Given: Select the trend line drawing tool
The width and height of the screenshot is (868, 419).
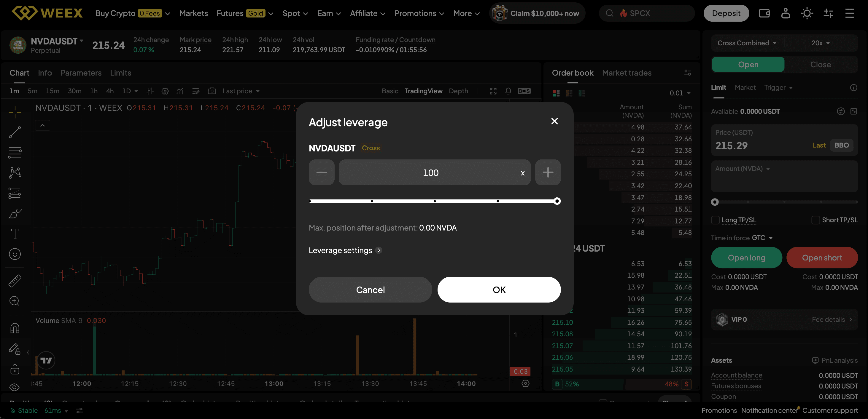Looking at the screenshot, I should 15,132.
